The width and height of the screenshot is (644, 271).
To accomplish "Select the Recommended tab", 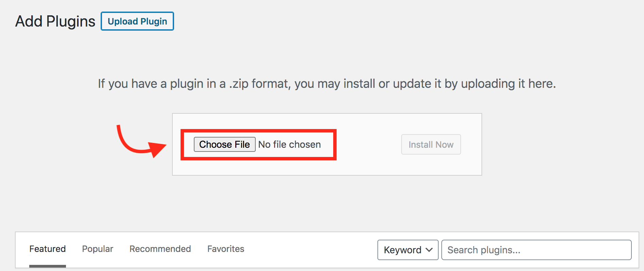I will (160, 249).
